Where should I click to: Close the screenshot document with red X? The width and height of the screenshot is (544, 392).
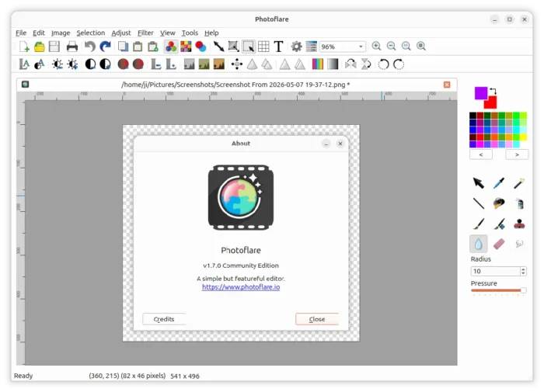[x=447, y=85]
